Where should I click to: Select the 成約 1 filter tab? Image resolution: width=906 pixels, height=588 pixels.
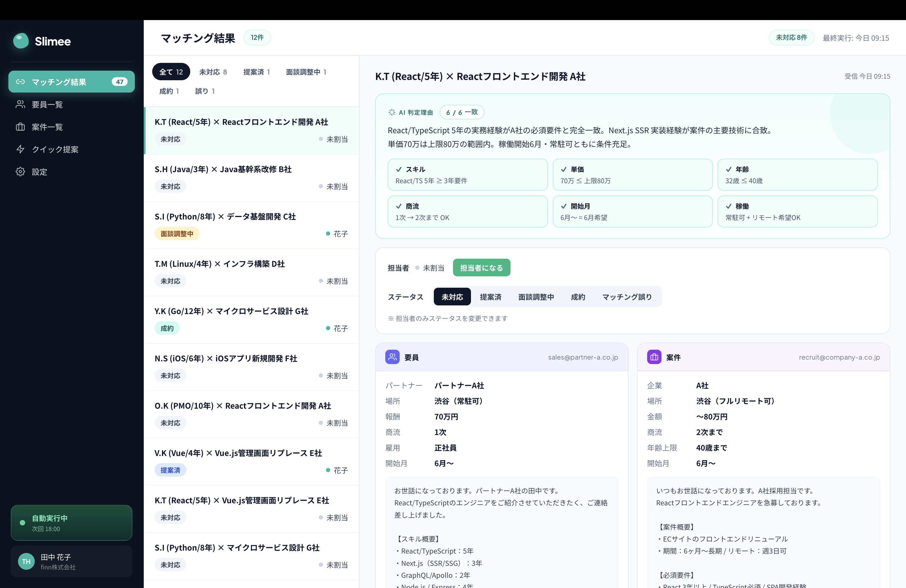point(169,91)
